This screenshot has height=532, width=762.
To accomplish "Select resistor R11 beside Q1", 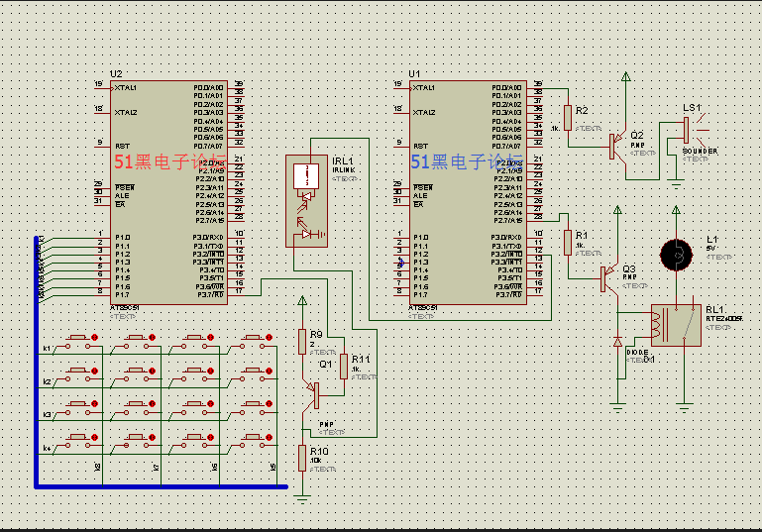I will (344, 367).
